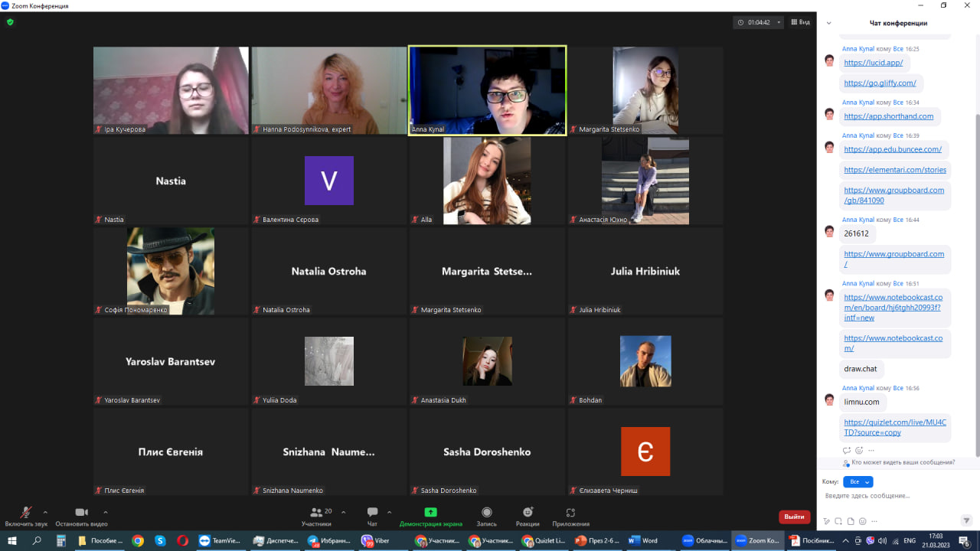
Task: Click the chat message input field
Action: (892, 496)
